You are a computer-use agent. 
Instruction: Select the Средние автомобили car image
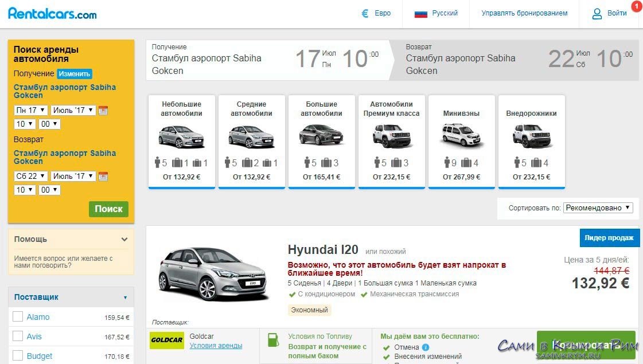tap(251, 136)
